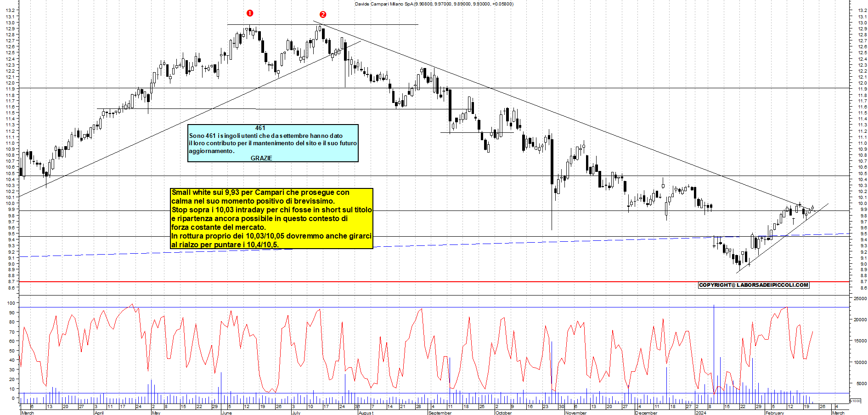Click the 'July' month label on the time axis
This screenshot has width=868, height=415.
coord(296,413)
